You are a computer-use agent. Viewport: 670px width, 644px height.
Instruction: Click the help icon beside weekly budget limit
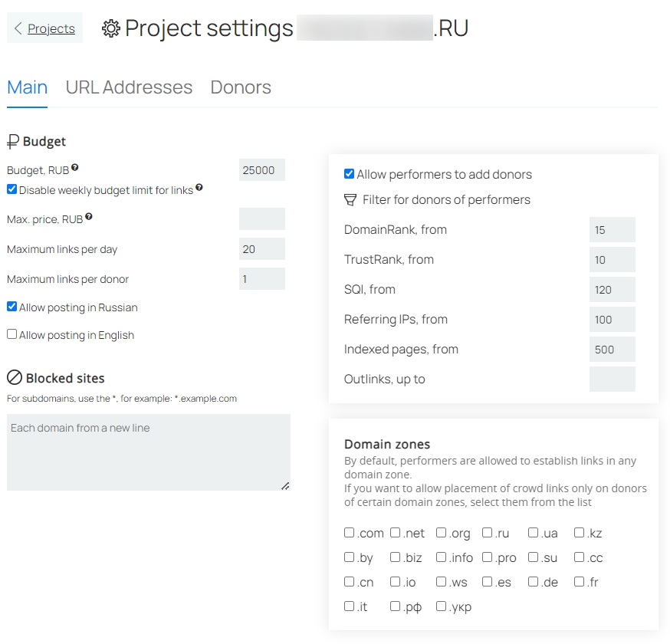tap(199, 187)
